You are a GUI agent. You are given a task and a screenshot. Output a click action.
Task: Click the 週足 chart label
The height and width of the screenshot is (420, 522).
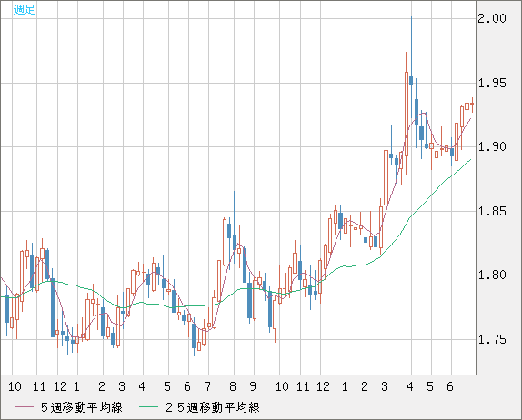pos(24,9)
